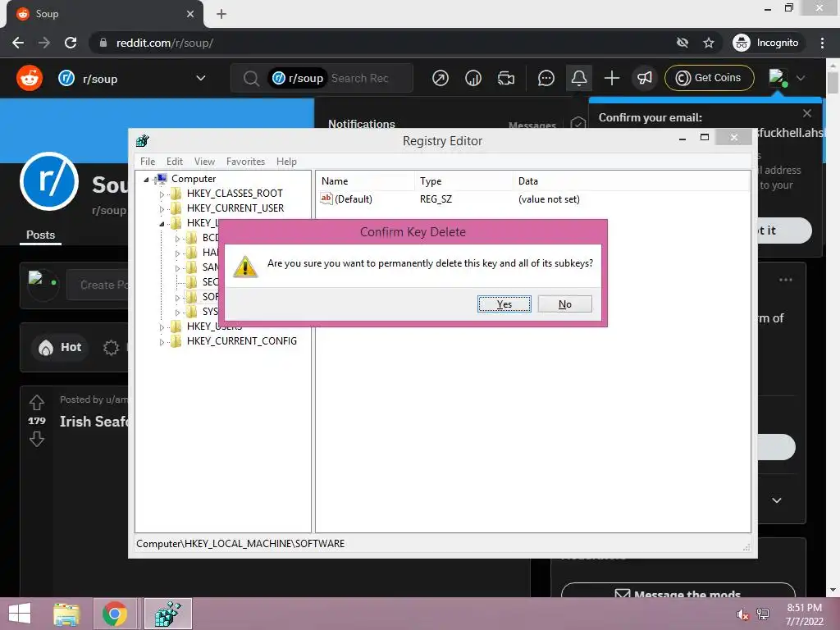Open the Edit menu in Registry Editor
Viewport: 840px width, 630px height.
(x=175, y=162)
